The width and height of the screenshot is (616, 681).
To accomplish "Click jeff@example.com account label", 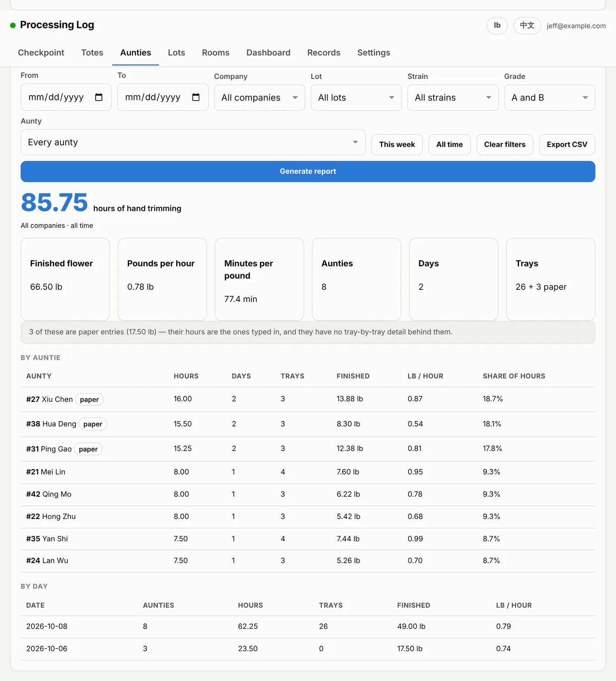I will pos(576,26).
